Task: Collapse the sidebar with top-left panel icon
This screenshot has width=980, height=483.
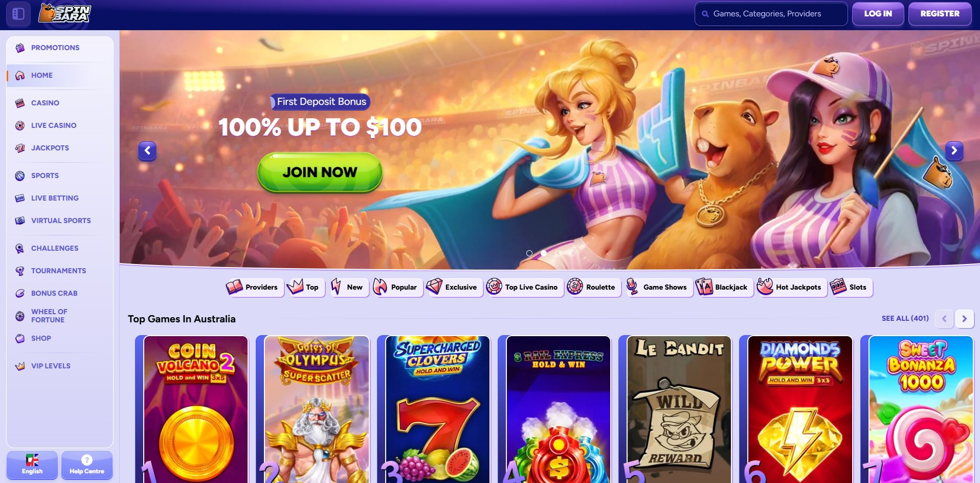Action: point(18,14)
